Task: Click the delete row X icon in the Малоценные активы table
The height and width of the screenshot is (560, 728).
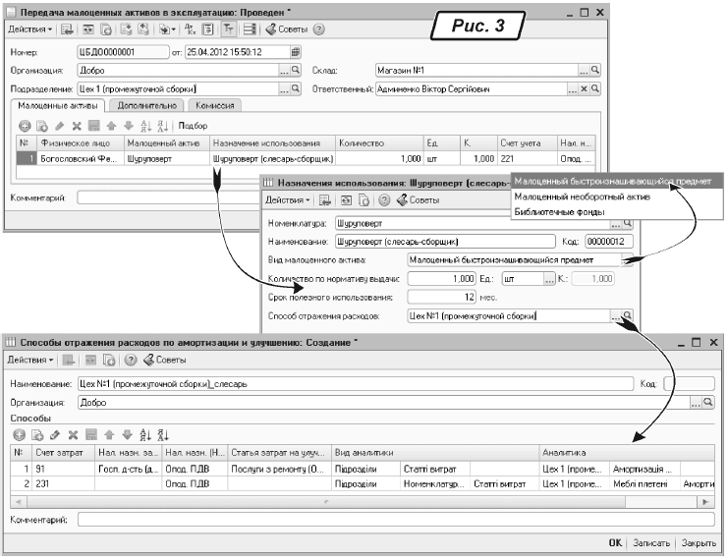Action: [x=74, y=126]
